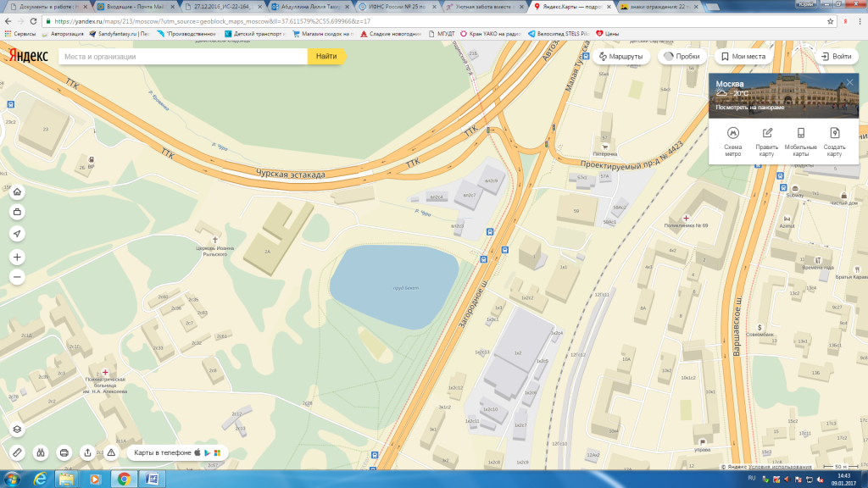868x488 pixels.
Task: Click the Войти sign-in button
Action: (x=837, y=57)
